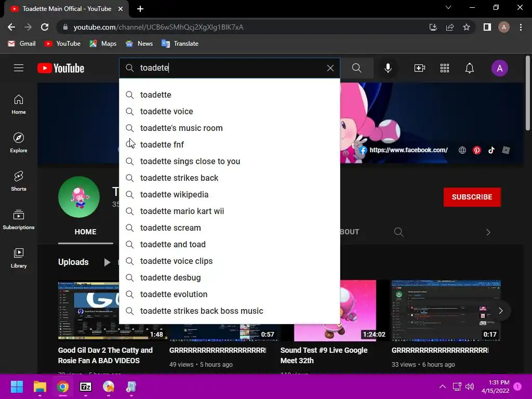Choose suggestion "toadette strikes back boss music"

[230, 311]
